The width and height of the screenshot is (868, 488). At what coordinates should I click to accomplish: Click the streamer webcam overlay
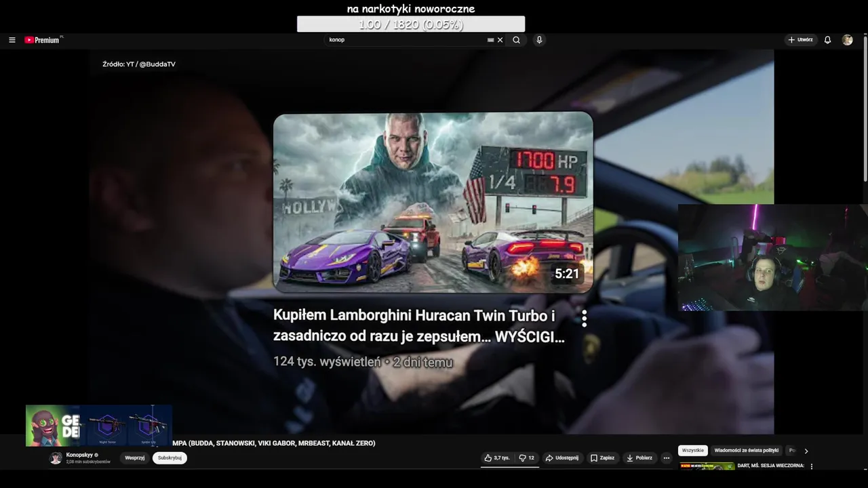[773, 258]
